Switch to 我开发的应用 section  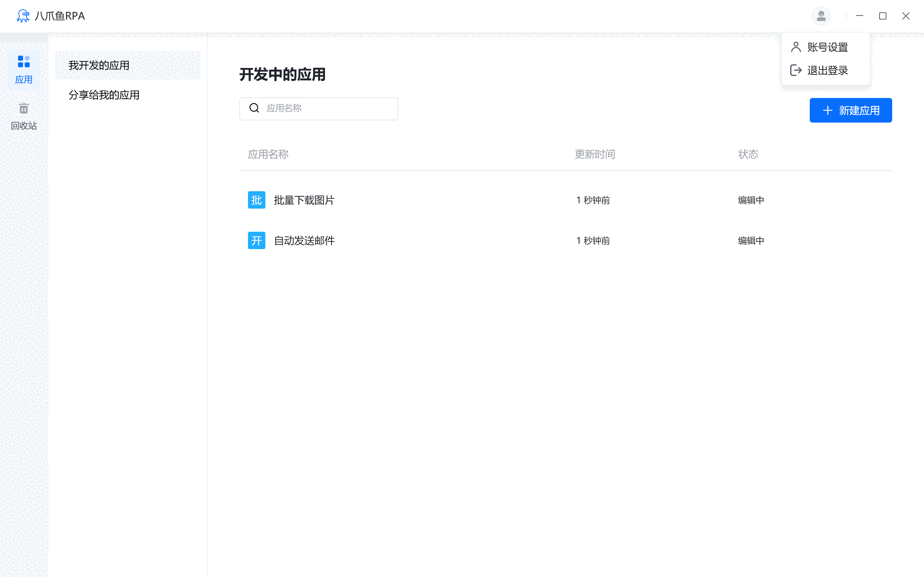(x=99, y=65)
